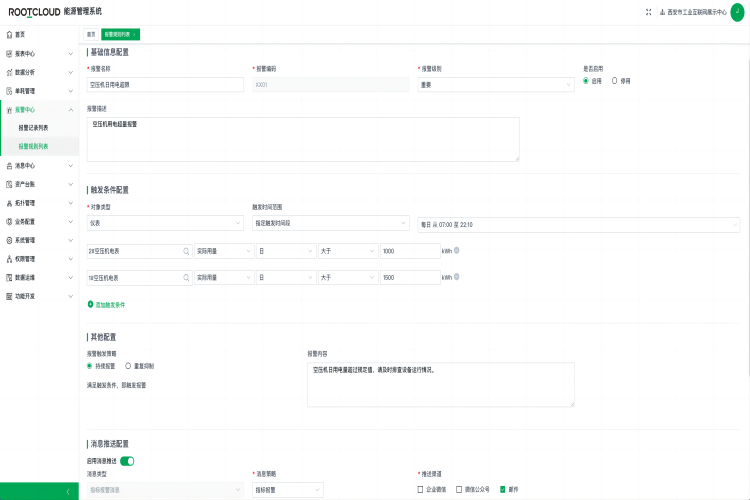Click the search icon in 1#空压机电表 field
Image resolution: width=750 pixels, height=500 pixels.
point(185,278)
